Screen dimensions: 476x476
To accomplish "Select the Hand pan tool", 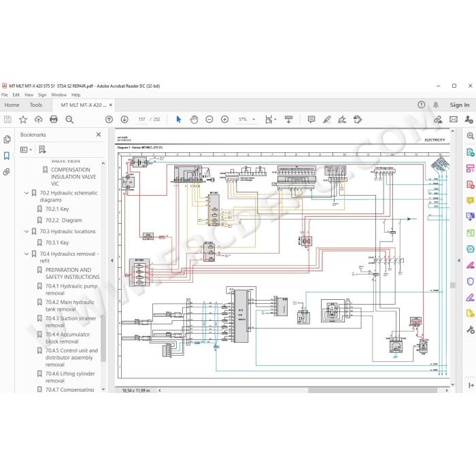I will pos(194,119).
